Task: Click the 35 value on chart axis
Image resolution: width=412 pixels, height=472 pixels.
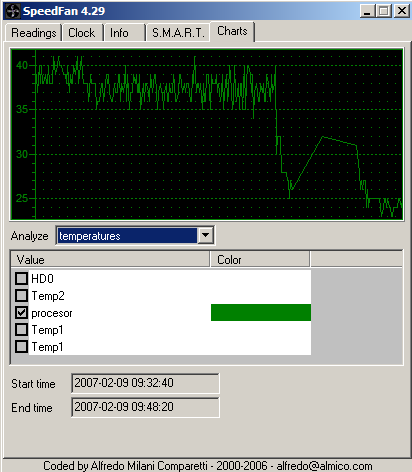Action: coord(22,109)
